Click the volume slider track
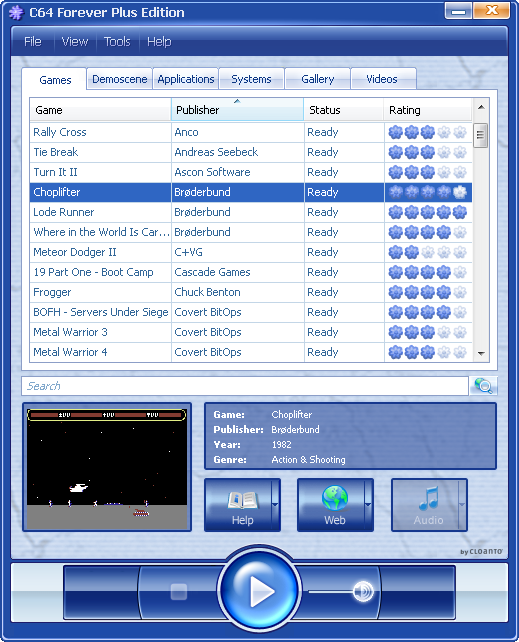Viewport: 519px width, 642px height. click(332, 592)
